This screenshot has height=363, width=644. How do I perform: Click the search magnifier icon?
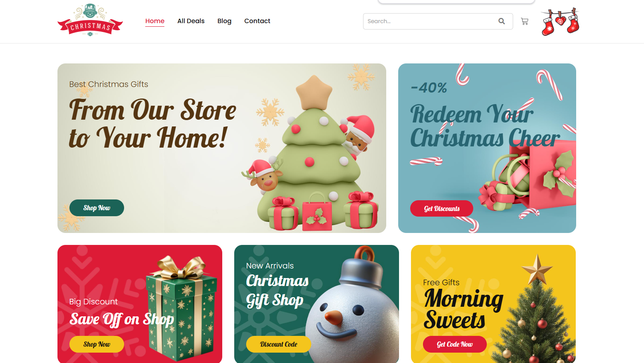point(502,21)
